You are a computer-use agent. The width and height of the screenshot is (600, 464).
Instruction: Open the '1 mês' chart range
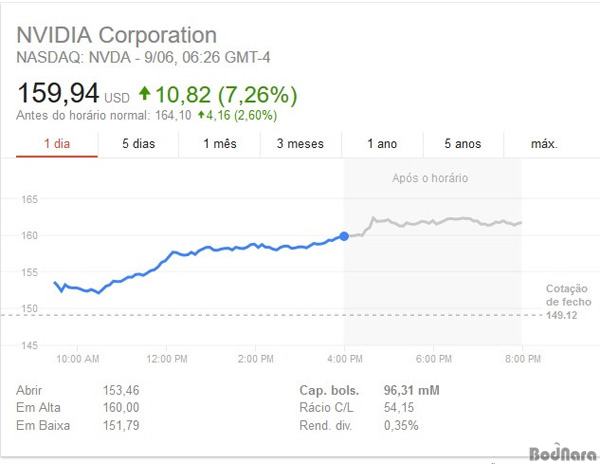(x=219, y=144)
